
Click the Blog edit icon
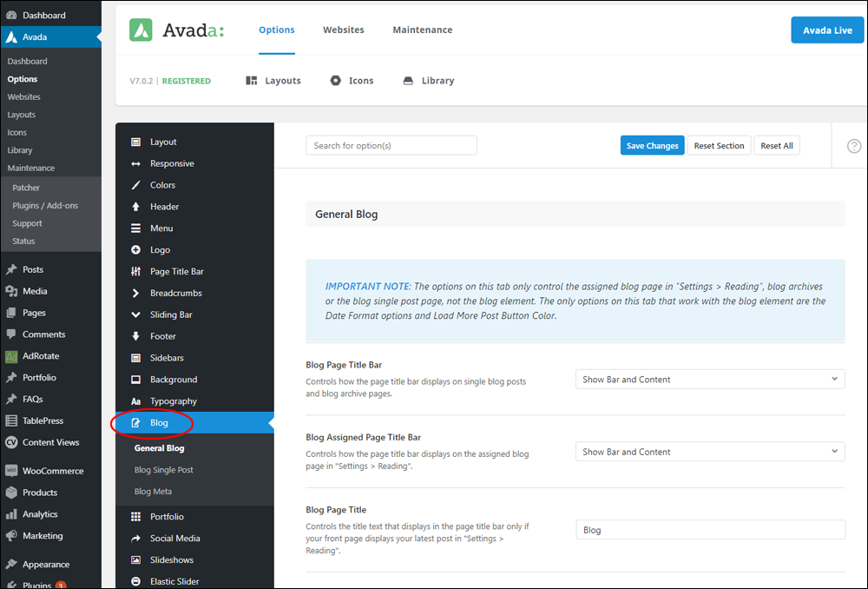(x=135, y=423)
